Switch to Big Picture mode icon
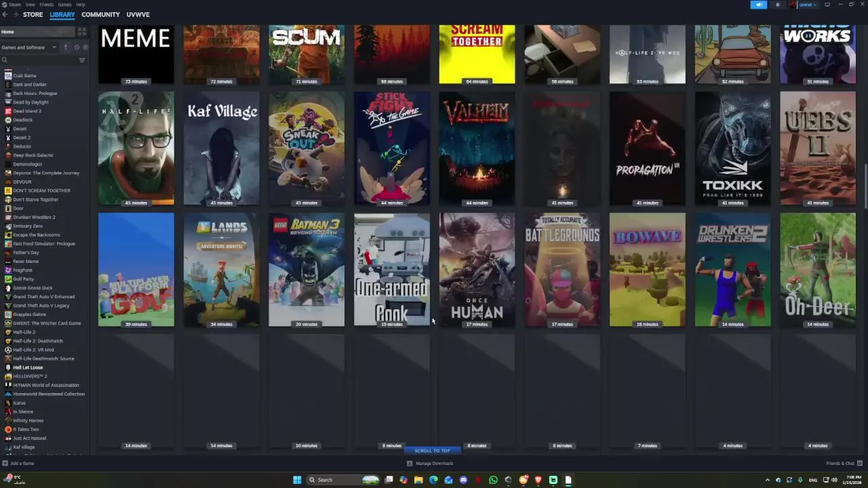Image resolution: width=868 pixels, height=488 pixels. point(827,5)
